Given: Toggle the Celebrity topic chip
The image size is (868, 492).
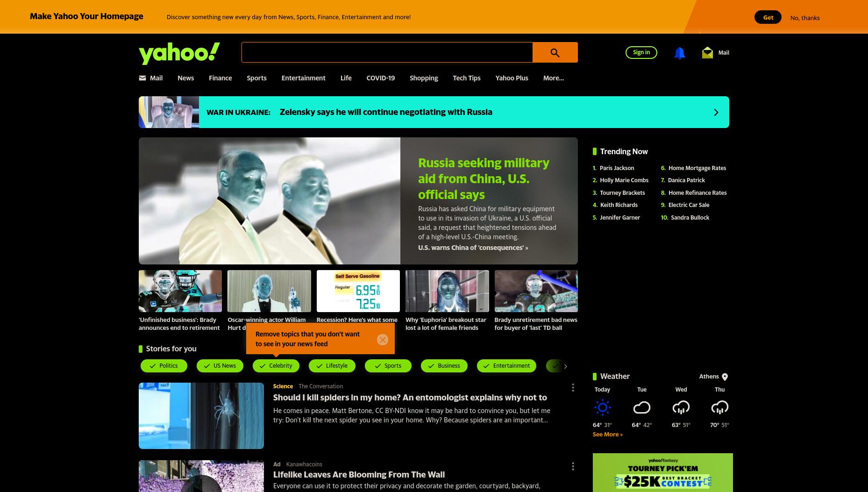Looking at the screenshot, I should 276,366.
